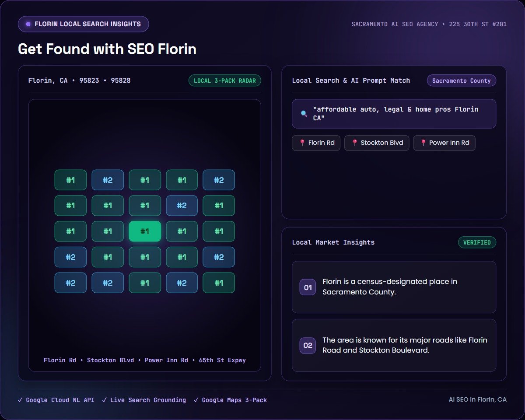Click the pin icon on Florin Rd chip
The width and height of the screenshot is (525, 420).
click(x=302, y=143)
